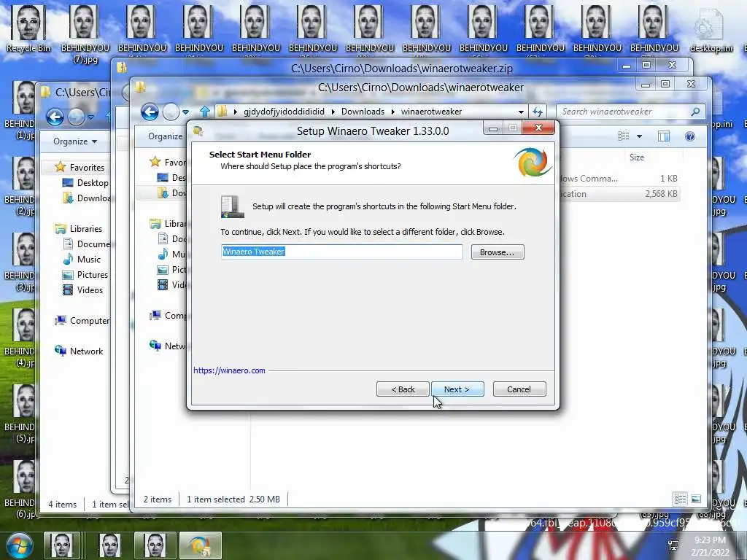747x560 pixels.
Task: Click the Search winaerotweaker box
Action: [x=624, y=112]
